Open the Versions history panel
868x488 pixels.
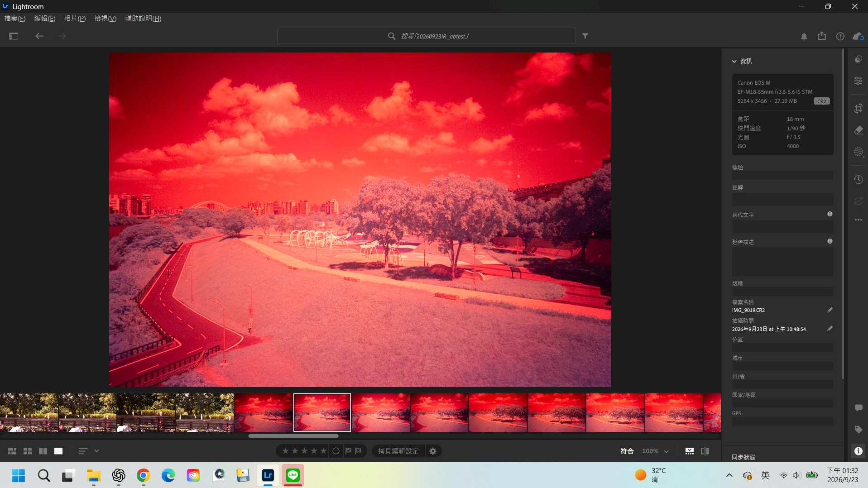tap(858, 180)
